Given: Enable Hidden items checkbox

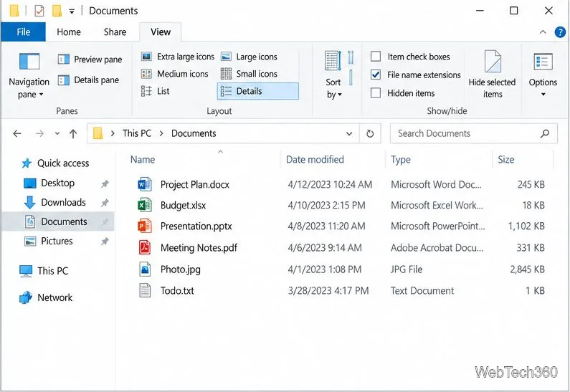Looking at the screenshot, I should click(x=376, y=93).
